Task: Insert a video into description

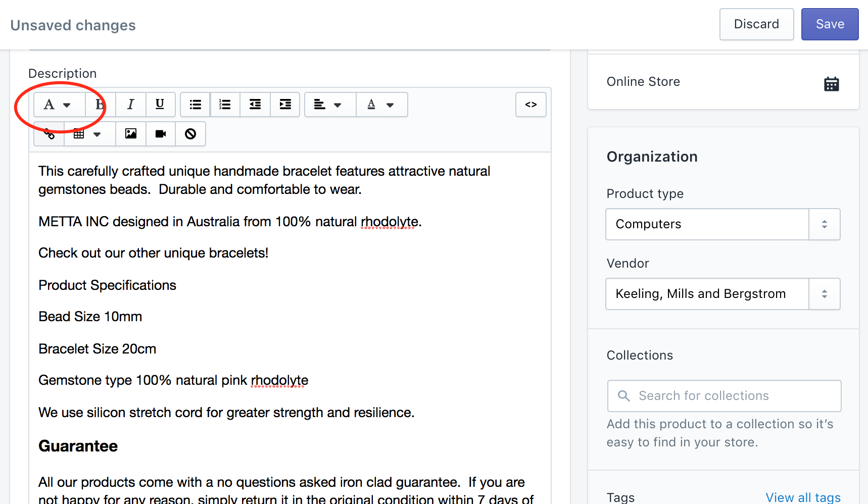Action: point(161,134)
